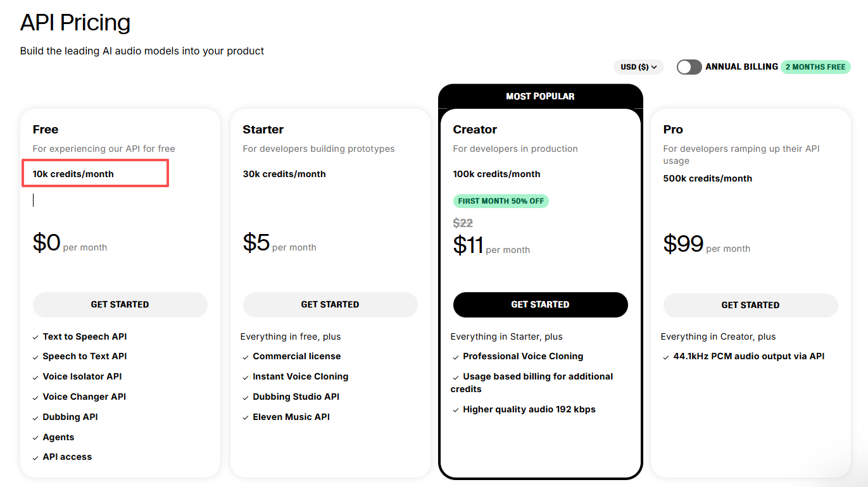Click Get Started under Pro plan
This screenshot has height=487, width=868.
click(750, 305)
